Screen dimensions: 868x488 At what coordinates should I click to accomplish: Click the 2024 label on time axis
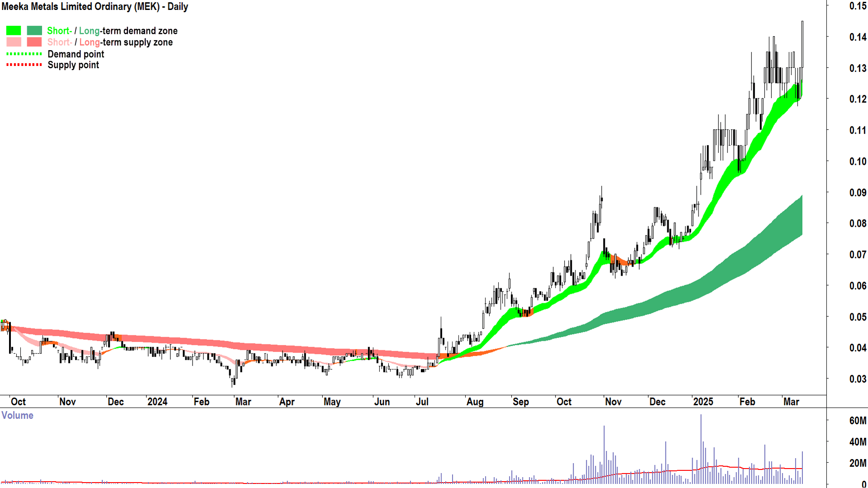point(157,402)
